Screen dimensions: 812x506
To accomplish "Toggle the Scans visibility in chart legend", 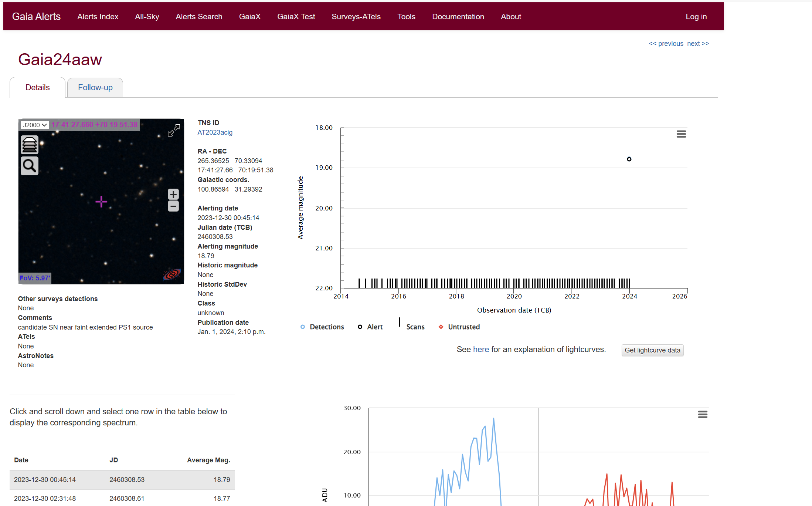I will [x=415, y=327].
